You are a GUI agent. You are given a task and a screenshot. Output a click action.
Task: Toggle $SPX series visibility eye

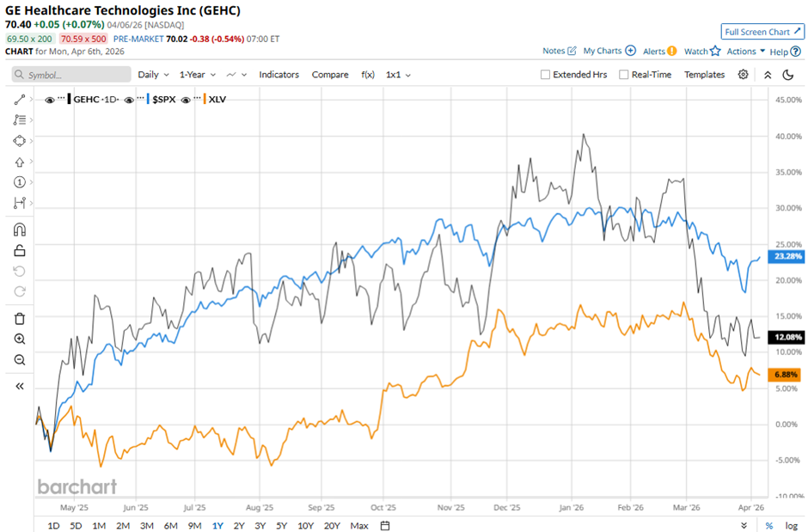coord(129,100)
